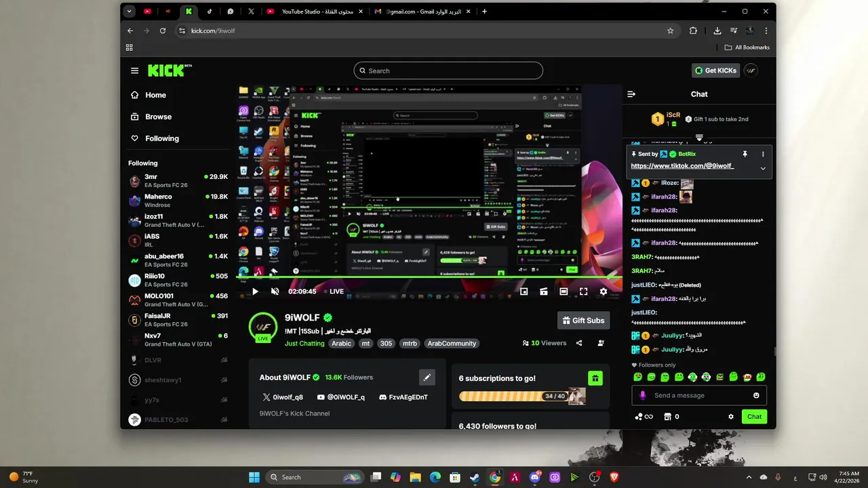
Task: Focus the Send a message field
Action: click(699, 395)
